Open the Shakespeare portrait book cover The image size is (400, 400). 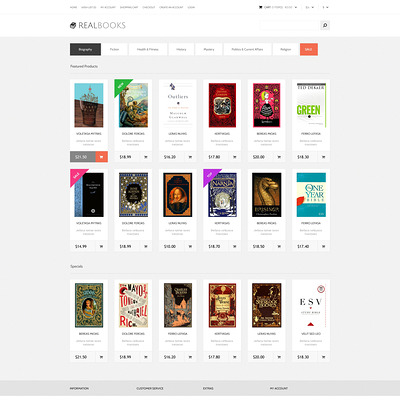click(178, 195)
